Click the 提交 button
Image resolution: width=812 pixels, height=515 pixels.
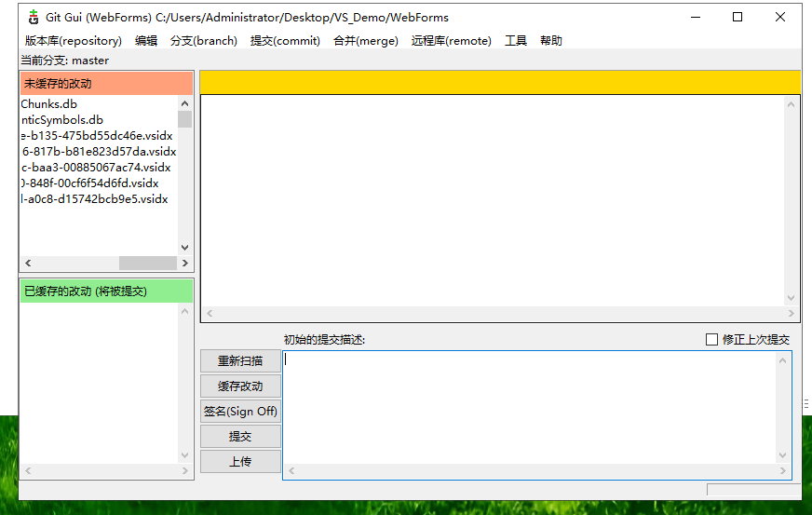click(x=240, y=436)
